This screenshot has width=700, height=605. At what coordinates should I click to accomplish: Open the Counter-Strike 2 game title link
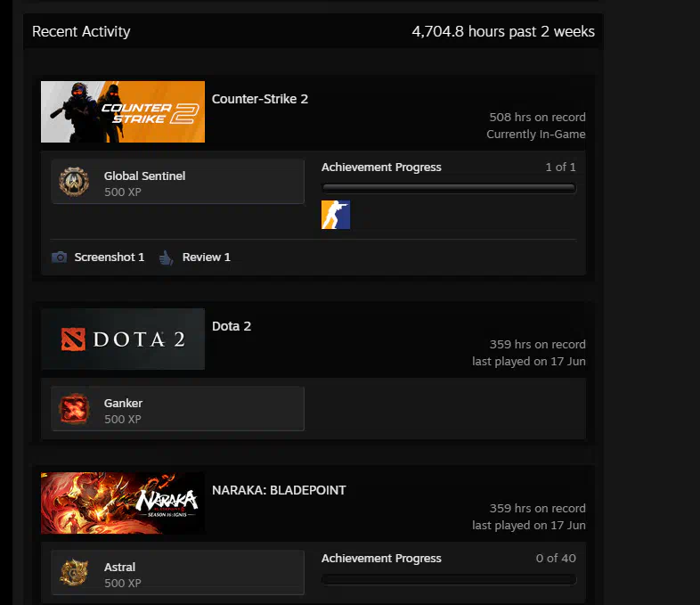click(260, 99)
